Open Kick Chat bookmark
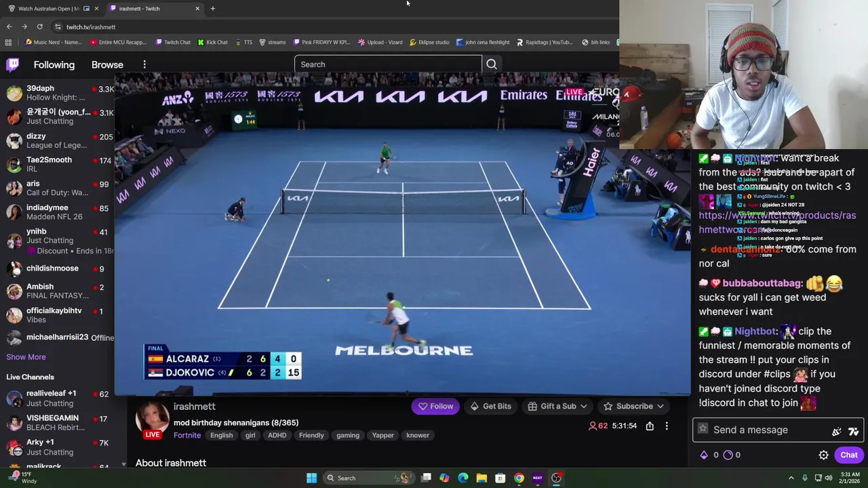 [x=213, y=42]
